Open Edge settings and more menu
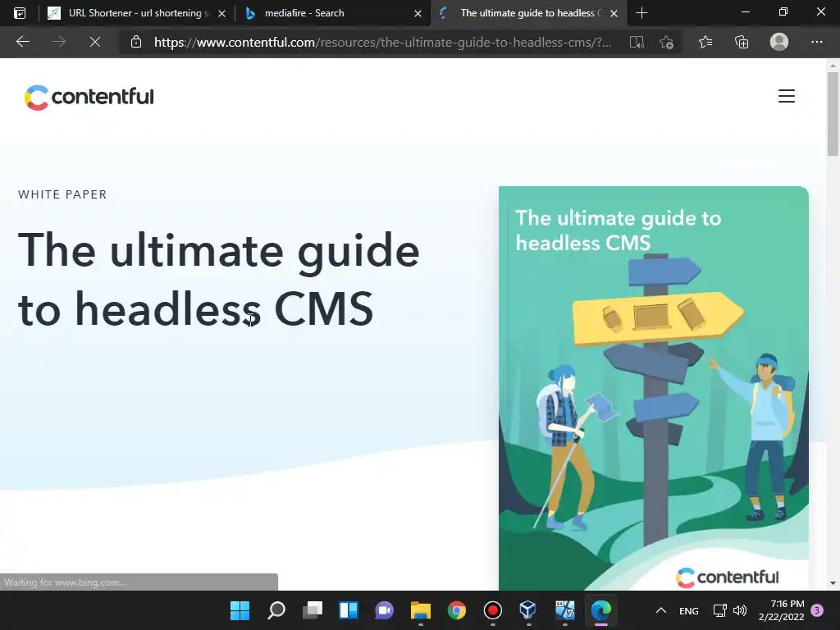This screenshot has width=840, height=630. pyautogui.click(x=816, y=42)
